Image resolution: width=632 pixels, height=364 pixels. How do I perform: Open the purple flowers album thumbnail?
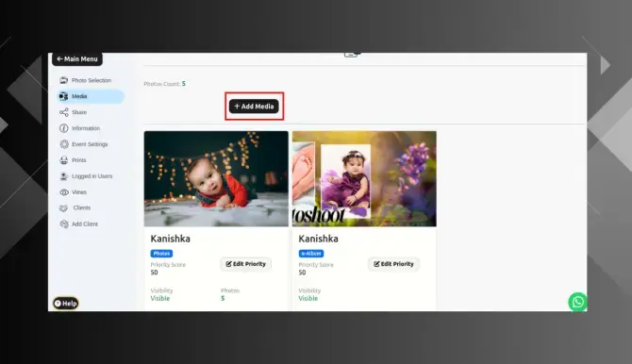(x=364, y=178)
